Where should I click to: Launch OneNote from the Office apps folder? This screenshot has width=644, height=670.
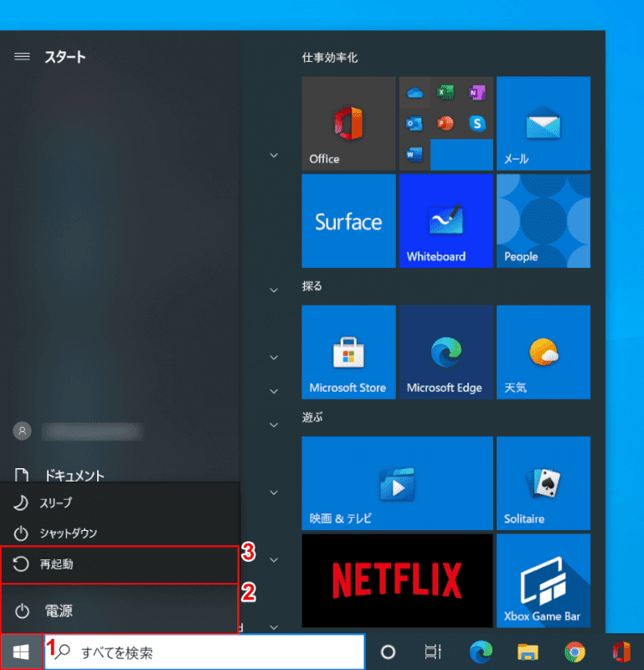[x=477, y=92]
